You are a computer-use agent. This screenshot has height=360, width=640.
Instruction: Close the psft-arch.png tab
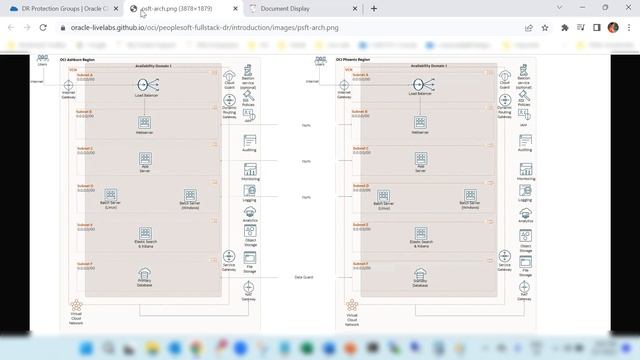coord(236,8)
